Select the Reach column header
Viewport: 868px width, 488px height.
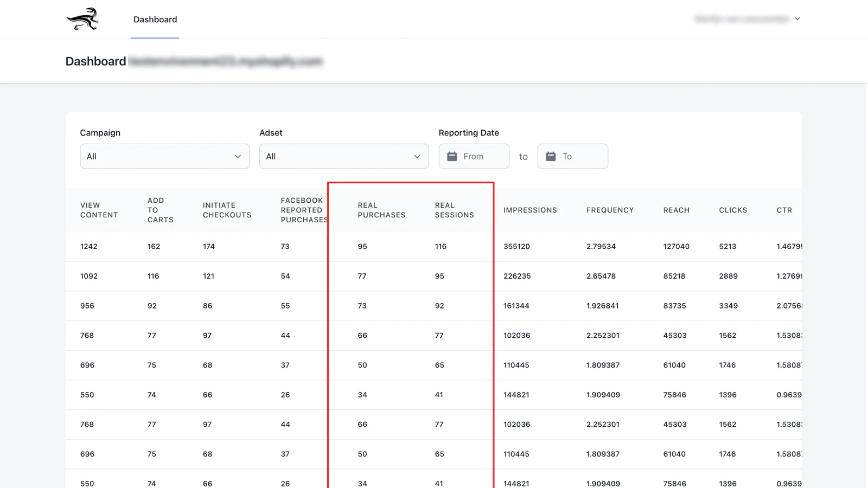(676, 210)
